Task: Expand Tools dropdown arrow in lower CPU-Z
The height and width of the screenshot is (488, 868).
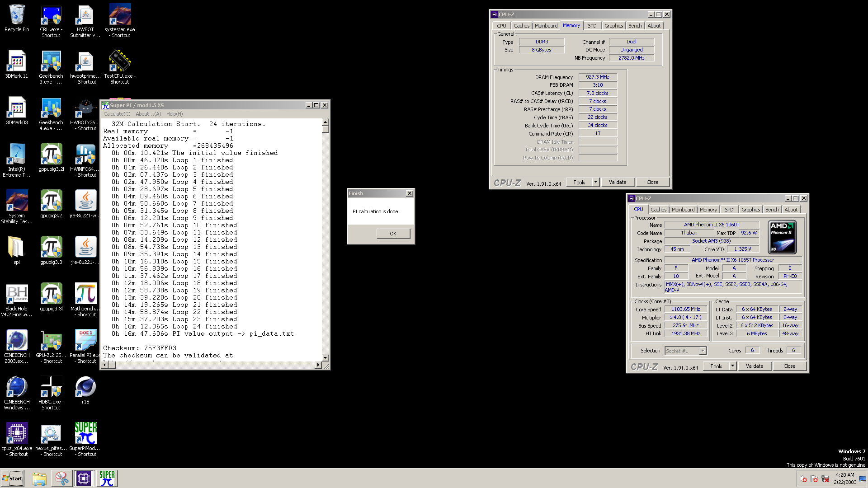Action: tap(732, 366)
